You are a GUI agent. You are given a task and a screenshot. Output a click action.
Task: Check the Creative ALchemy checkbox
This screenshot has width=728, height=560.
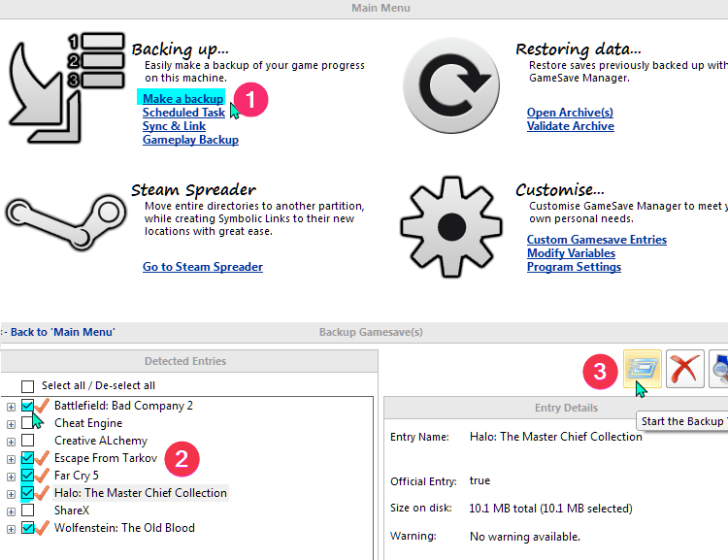pos(28,441)
